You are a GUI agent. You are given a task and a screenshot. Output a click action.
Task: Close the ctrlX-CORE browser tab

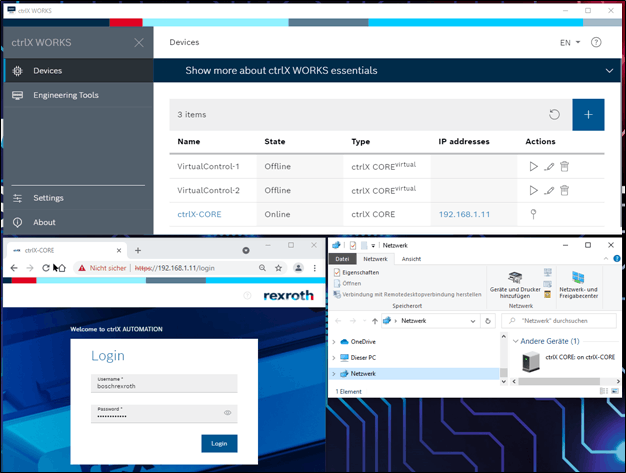click(x=119, y=251)
